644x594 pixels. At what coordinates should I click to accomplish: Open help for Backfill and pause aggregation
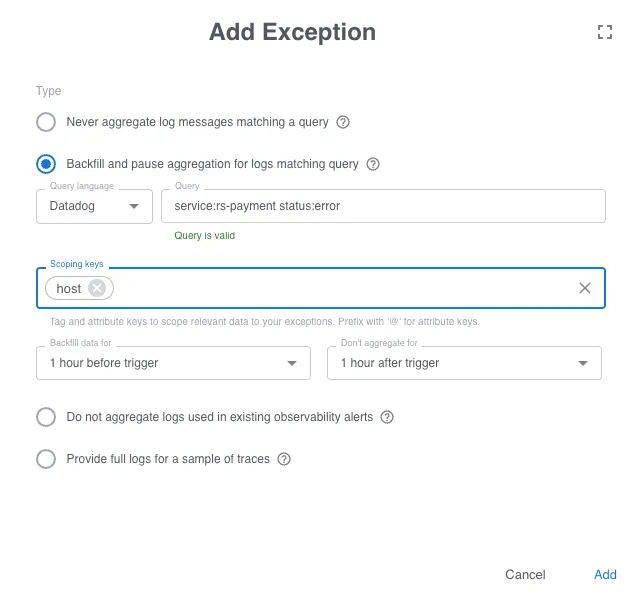coord(373,164)
